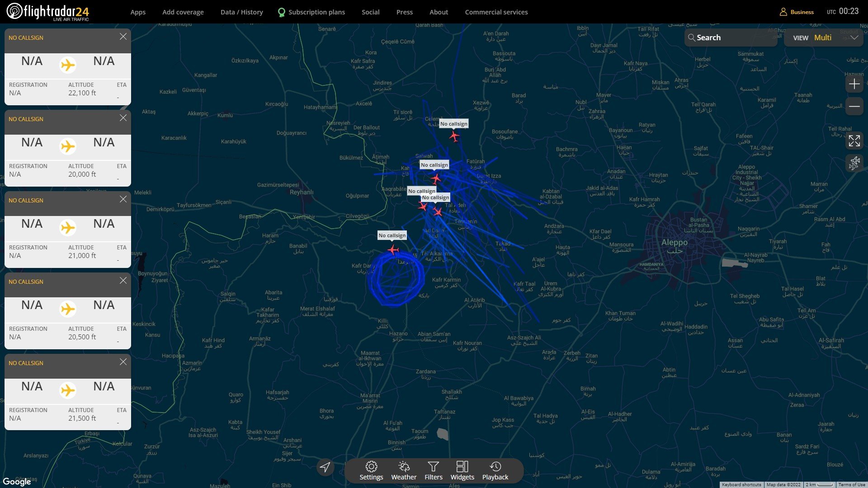This screenshot has width=868, height=488.
Task: Click the 22,100 ft altitude value
Action: point(82,93)
